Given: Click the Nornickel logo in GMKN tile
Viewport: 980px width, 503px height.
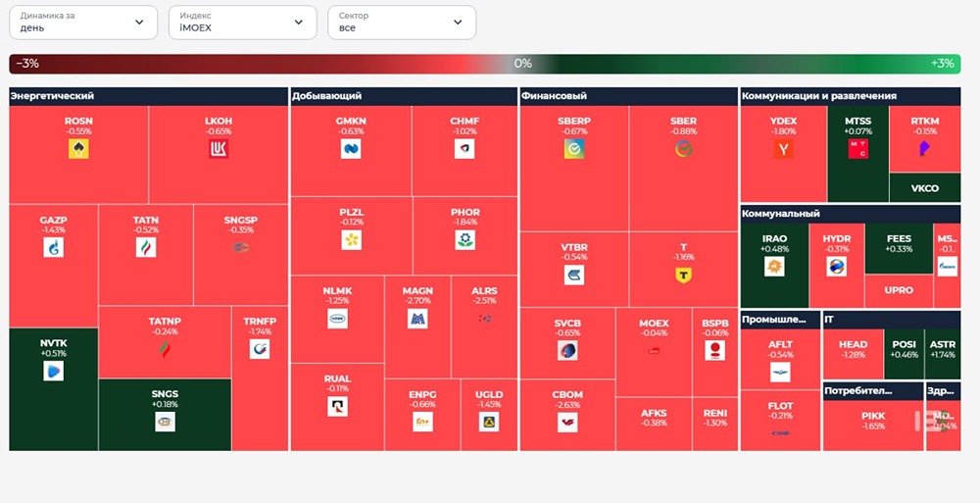Looking at the screenshot, I should (x=351, y=148).
